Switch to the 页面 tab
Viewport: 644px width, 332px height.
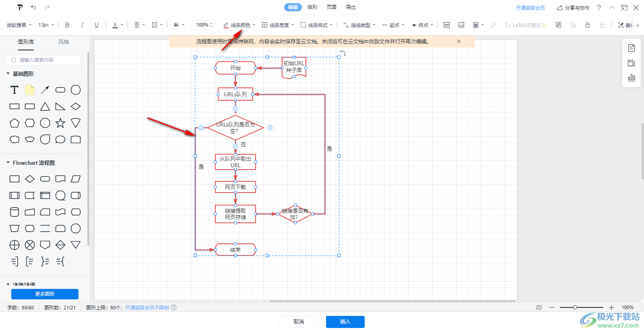click(x=332, y=7)
